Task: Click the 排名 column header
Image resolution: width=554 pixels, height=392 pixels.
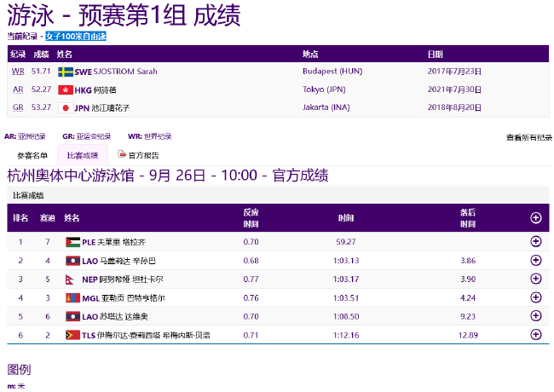Action: coord(20,218)
